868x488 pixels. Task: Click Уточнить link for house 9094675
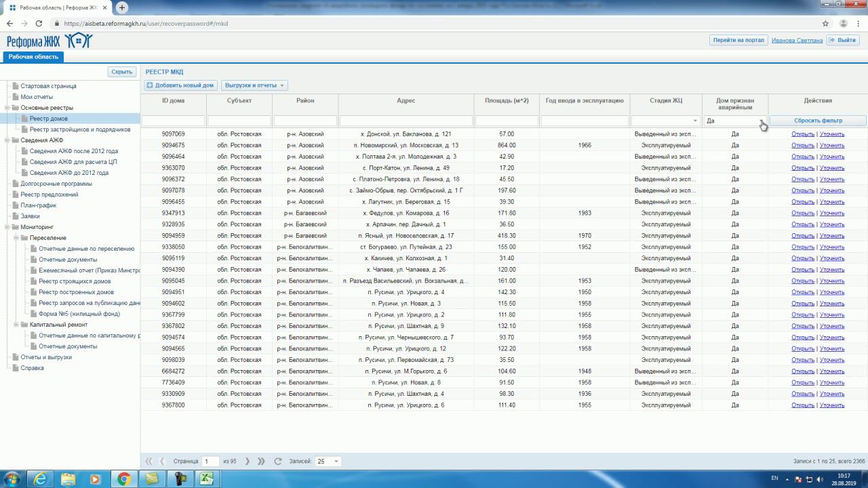pos(832,145)
